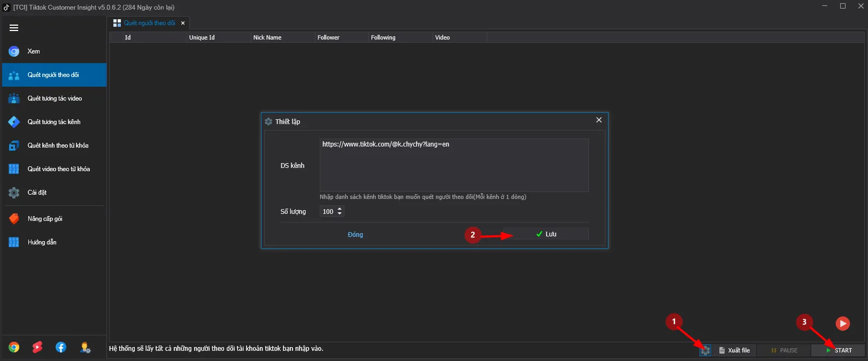Open settings with the bottom toolbar gear icon
This screenshot has height=361, width=868.
pyautogui.click(x=705, y=350)
